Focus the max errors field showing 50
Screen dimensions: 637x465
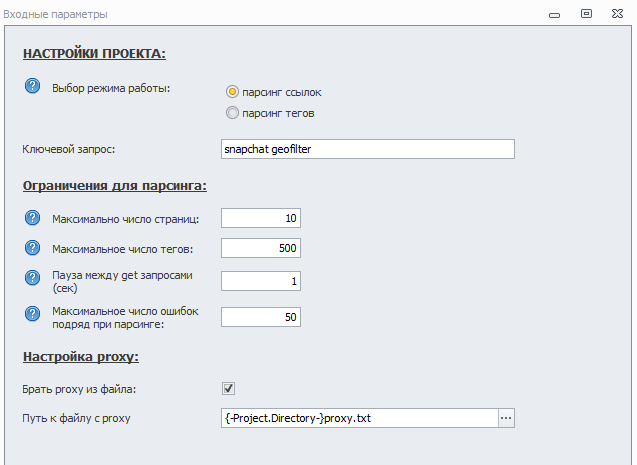260,317
